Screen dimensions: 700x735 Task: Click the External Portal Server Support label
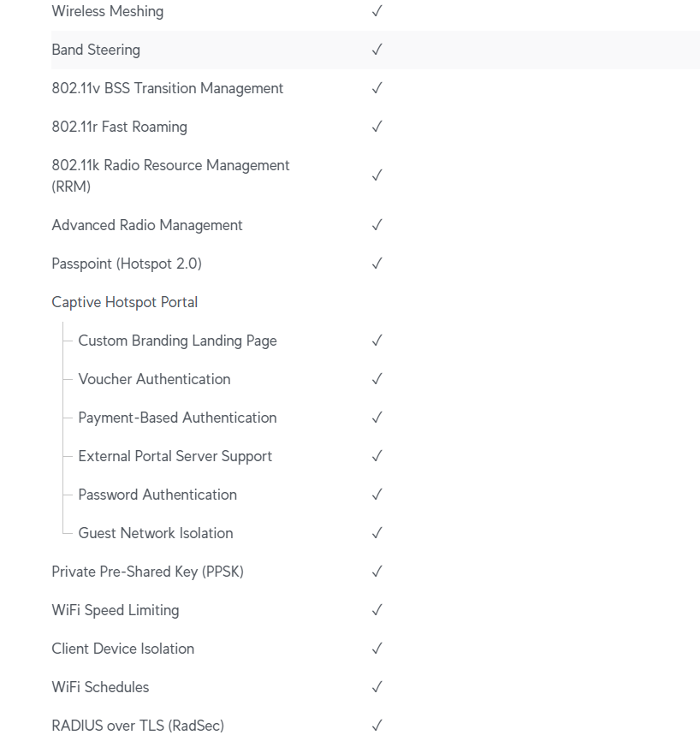point(175,456)
